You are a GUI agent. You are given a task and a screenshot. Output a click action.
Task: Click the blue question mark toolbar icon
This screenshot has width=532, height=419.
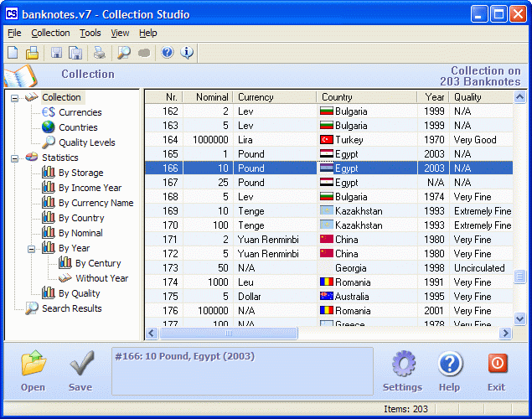(168, 52)
